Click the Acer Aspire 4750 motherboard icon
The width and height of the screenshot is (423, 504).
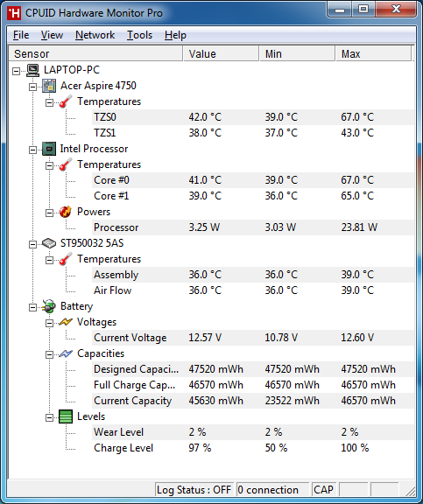pos(49,86)
